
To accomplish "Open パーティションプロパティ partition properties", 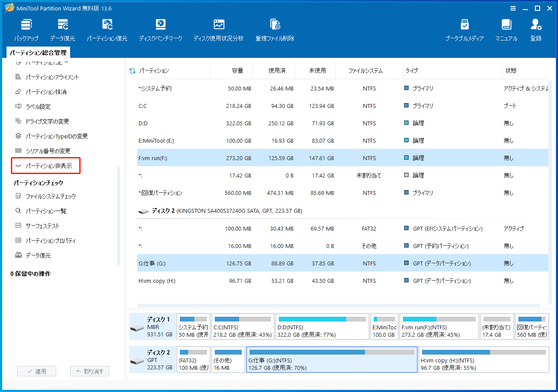I will [x=51, y=240].
